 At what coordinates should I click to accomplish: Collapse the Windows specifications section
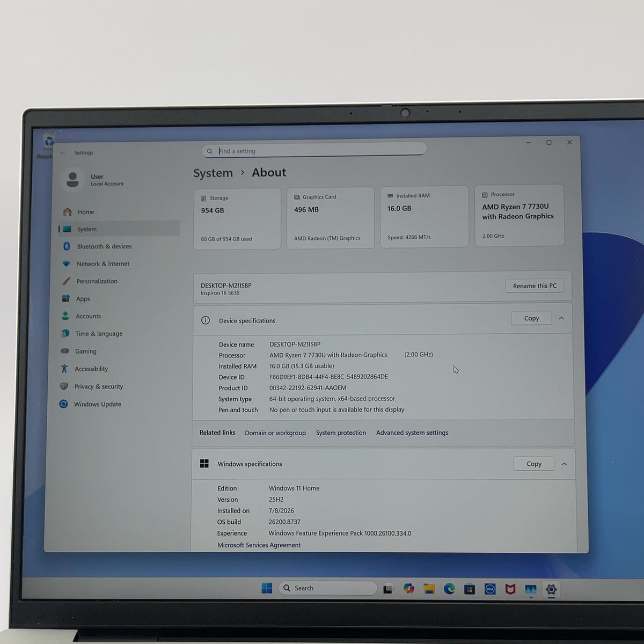point(564,464)
